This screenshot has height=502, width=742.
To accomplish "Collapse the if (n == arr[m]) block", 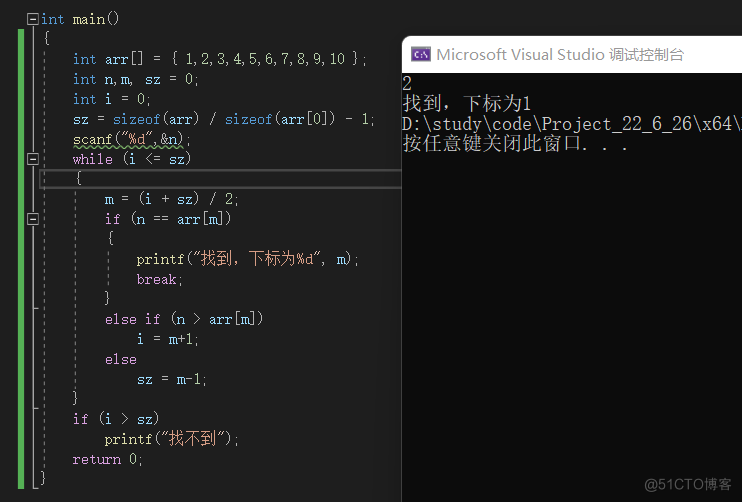I will (x=33, y=219).
